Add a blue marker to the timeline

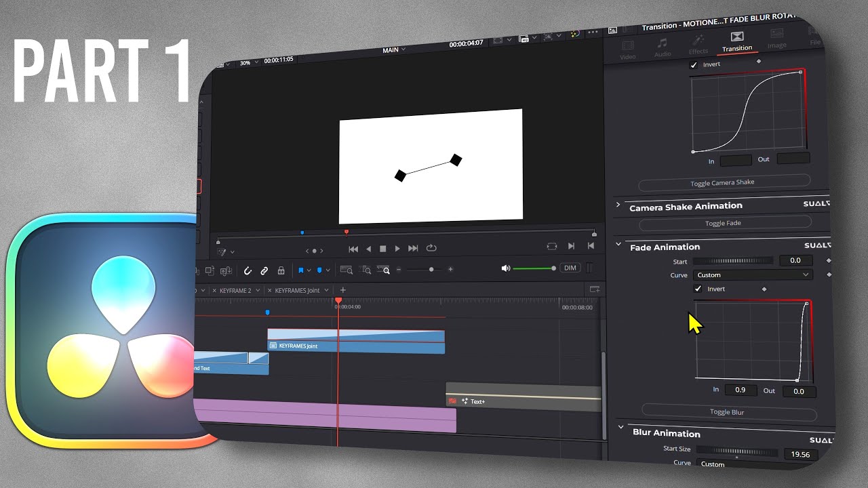point(320,270)
